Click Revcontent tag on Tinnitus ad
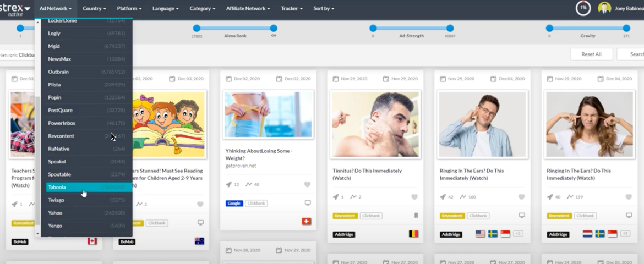The width and height of the screenshot is (644, 264). coord(346,216)
